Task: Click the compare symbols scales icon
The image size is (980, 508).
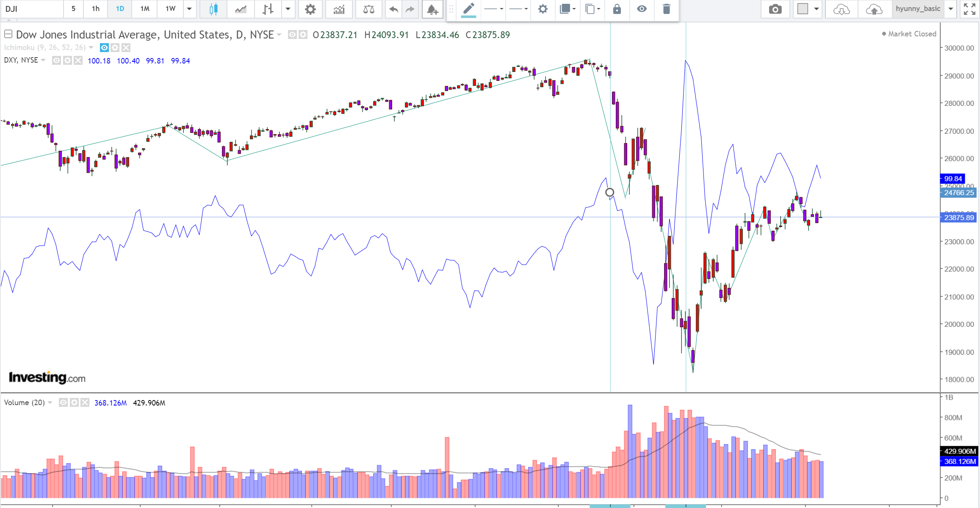Action: [368, 9]
